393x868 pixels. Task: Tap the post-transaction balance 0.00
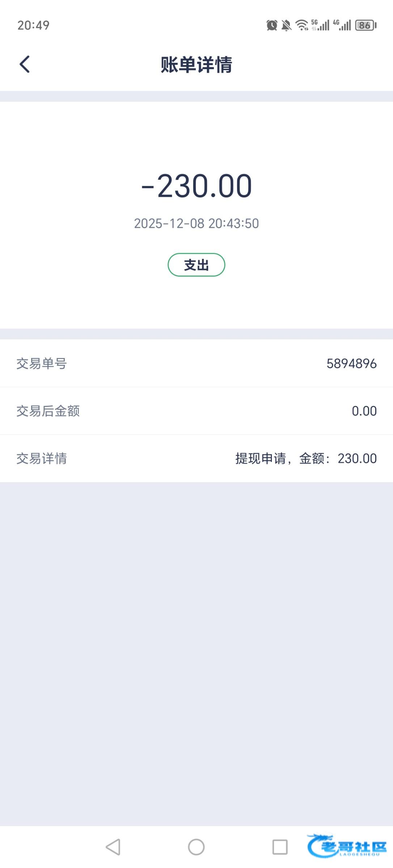pos(364,411)
